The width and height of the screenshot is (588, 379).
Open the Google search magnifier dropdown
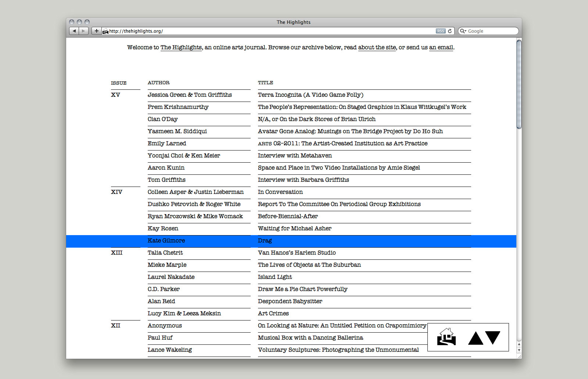[x=463, y=31]
